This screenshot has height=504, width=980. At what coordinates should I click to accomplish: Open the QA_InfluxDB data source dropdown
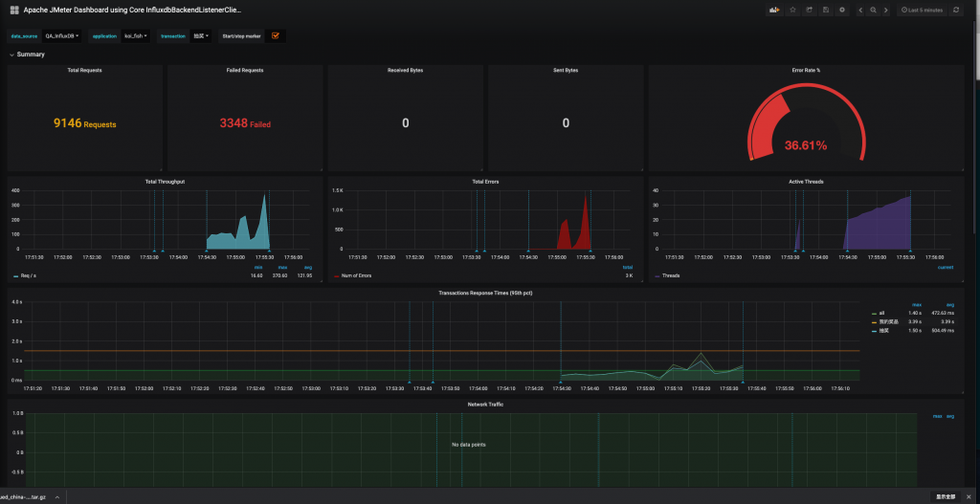tap(62, 35)
